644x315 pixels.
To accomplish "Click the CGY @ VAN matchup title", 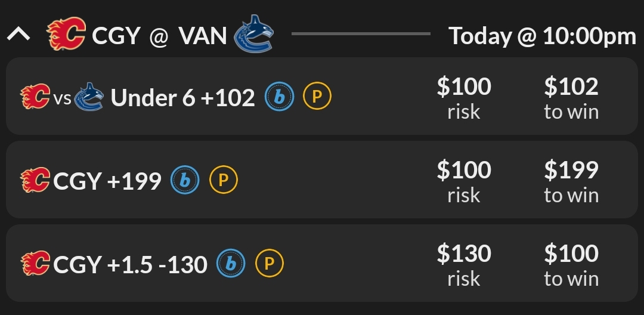I will coord(159,36).
